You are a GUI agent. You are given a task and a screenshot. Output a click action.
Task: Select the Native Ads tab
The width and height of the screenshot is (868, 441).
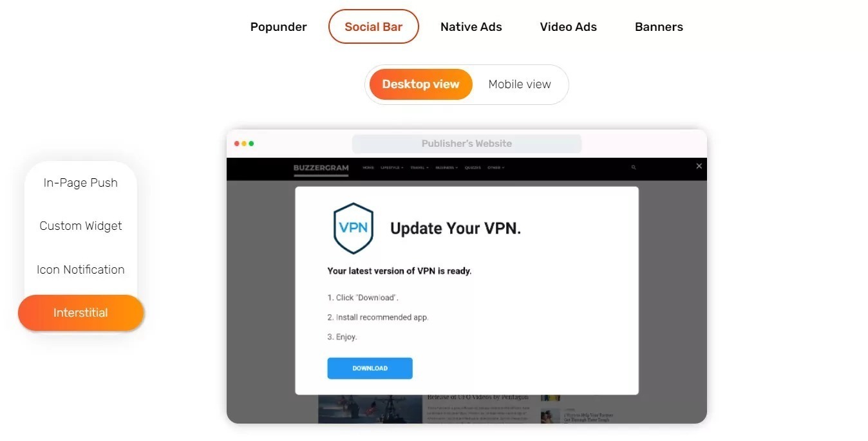click(x=471, y=27)
